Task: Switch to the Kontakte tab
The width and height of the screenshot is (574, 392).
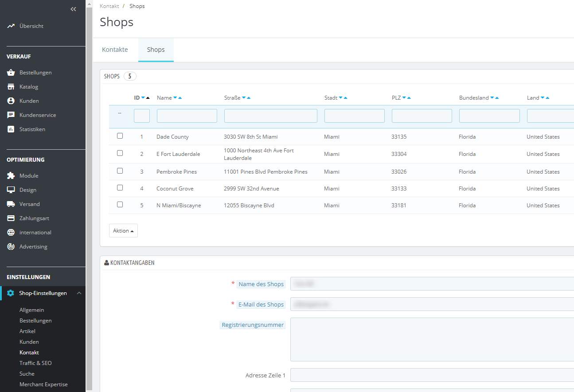Action: pos(115,50)
